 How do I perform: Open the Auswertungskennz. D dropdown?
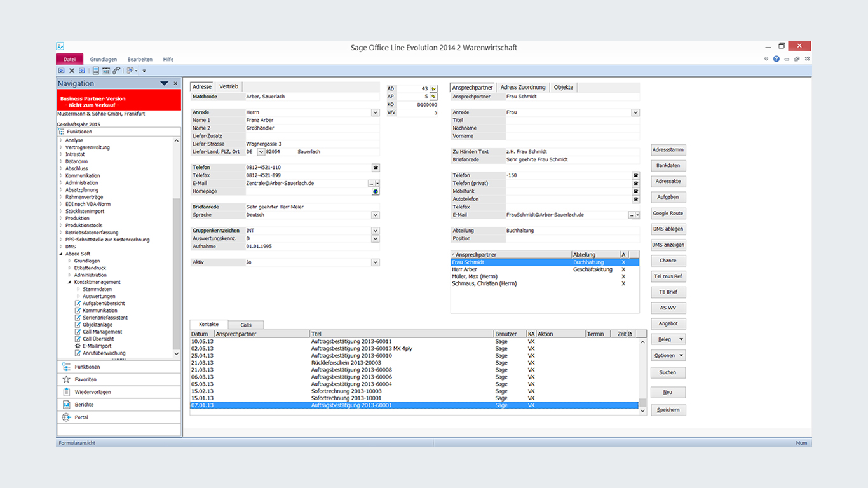[376, 239]
